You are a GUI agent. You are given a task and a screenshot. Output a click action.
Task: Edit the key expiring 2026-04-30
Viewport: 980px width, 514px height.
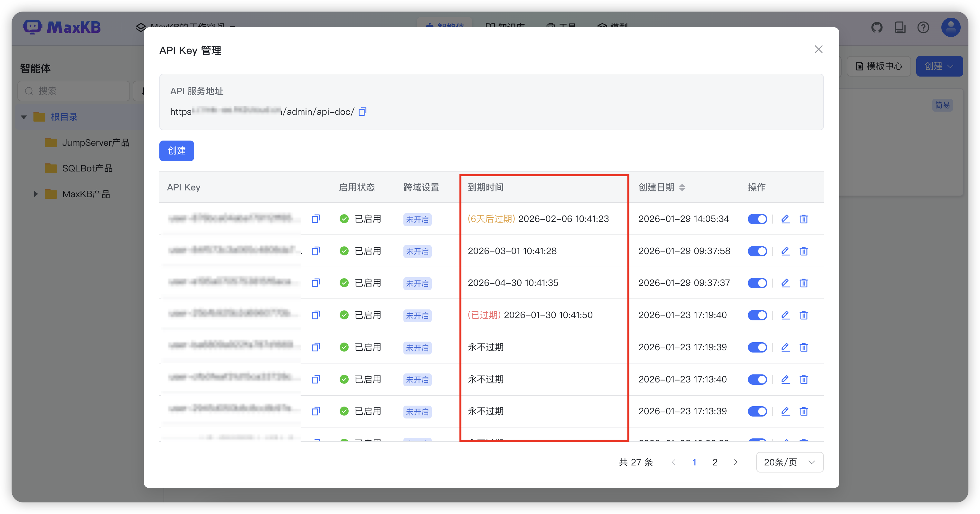click(785, 283)
